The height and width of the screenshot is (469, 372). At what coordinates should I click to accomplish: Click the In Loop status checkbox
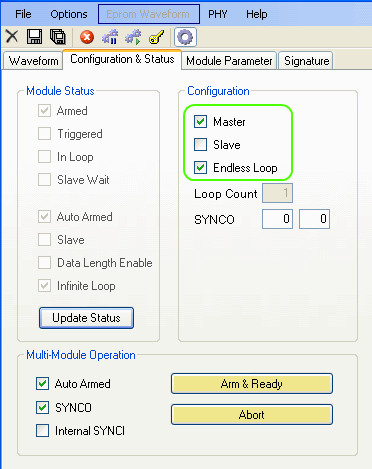click(44, 157)
